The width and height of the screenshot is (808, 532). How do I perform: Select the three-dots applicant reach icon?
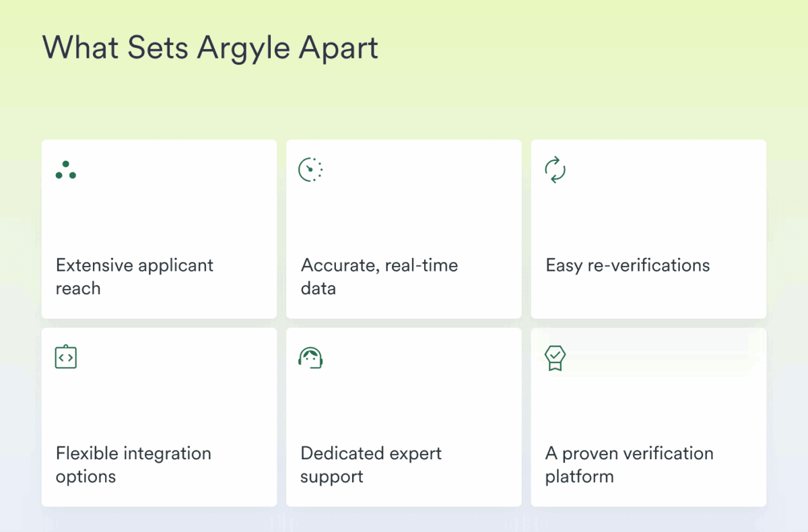(x=66, y=170)
